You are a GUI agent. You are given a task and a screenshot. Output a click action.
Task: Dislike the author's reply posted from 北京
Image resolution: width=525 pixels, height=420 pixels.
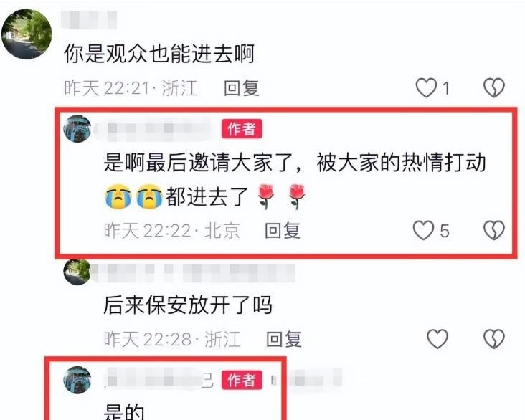pyautogui.click(x=494, y=230)
